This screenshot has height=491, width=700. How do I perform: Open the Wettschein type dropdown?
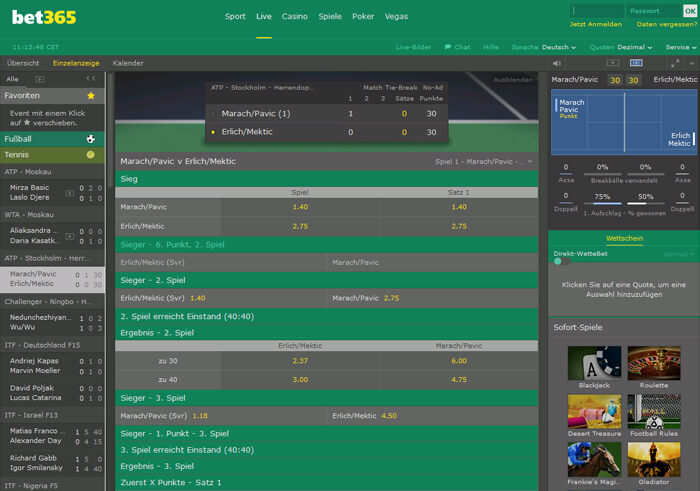(679, 254)
